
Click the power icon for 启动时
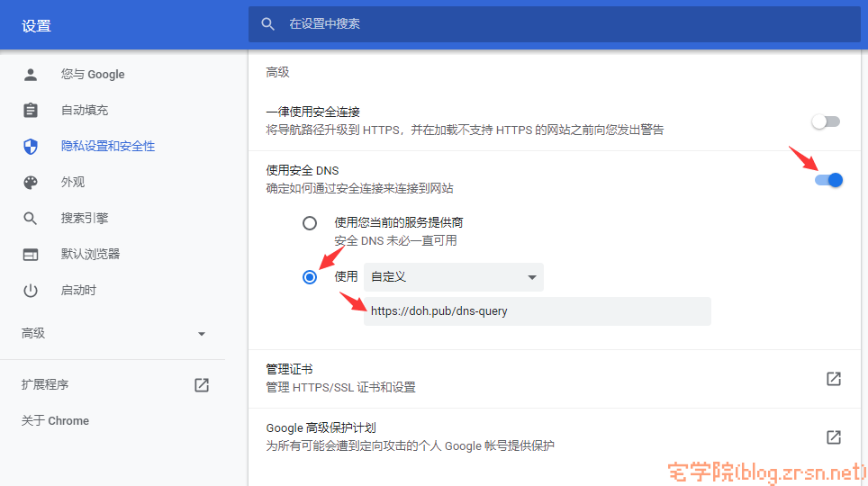pyautogui.click(x=31, y=291)
